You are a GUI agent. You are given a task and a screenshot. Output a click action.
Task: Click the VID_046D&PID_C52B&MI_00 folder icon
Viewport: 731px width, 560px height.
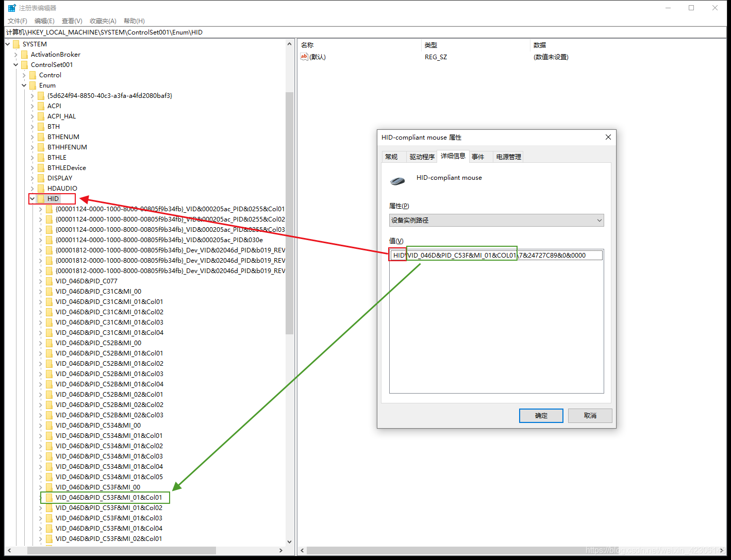(49, 343)
